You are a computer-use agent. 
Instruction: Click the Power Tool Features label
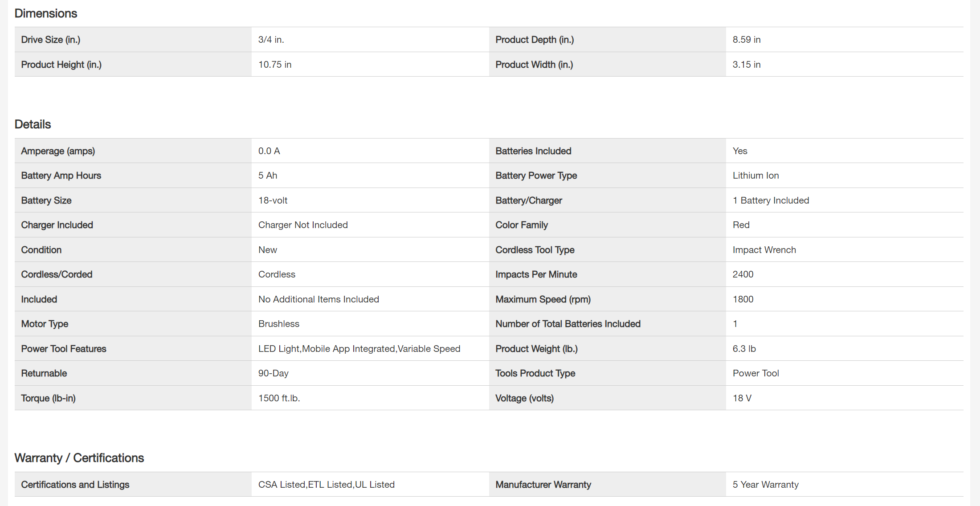point(64,349)
